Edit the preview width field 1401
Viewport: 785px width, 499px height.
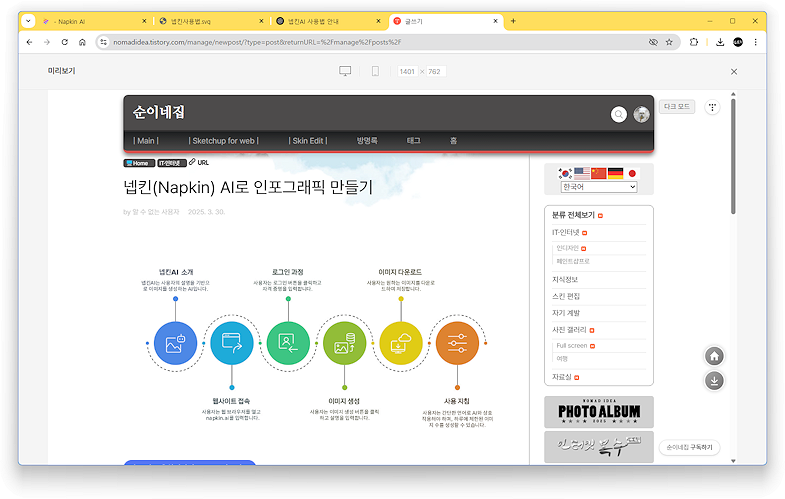coord(408,72)
